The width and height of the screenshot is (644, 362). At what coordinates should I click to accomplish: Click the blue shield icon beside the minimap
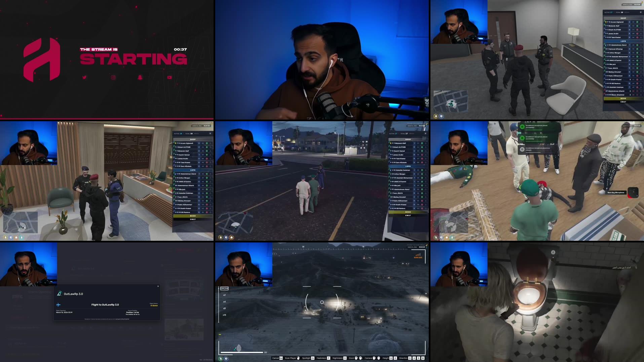pos(441,116)
